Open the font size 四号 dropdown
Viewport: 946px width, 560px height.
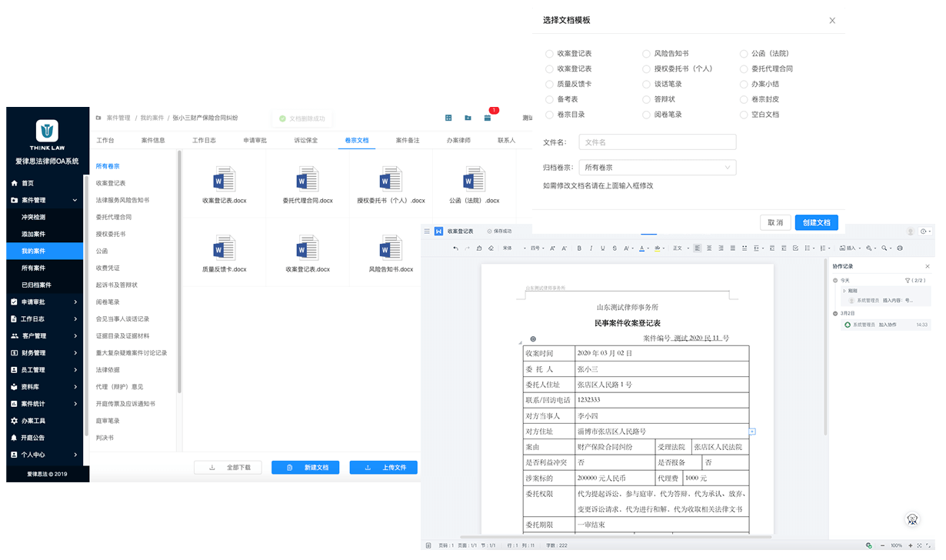pyautogui.click(x=535, y=248)
